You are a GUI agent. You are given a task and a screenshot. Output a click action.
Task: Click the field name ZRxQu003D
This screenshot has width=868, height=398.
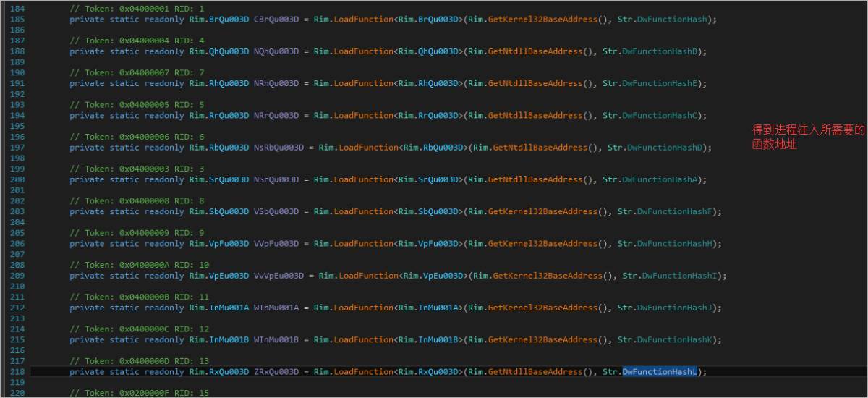click(276, 371)
